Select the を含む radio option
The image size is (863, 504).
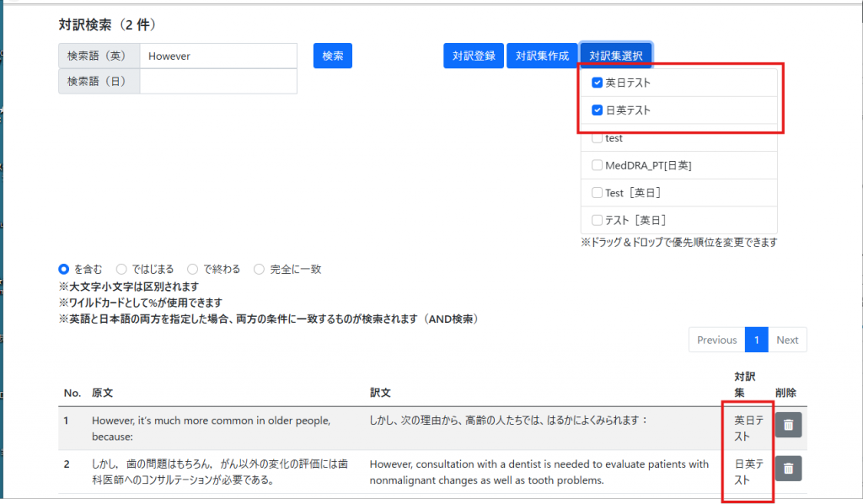[x=64, y=270]
